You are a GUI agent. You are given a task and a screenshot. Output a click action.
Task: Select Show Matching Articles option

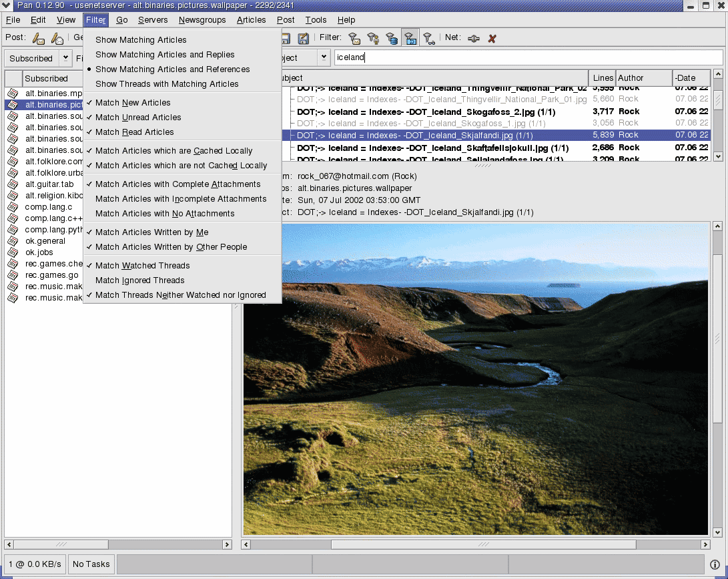[182, 40]
